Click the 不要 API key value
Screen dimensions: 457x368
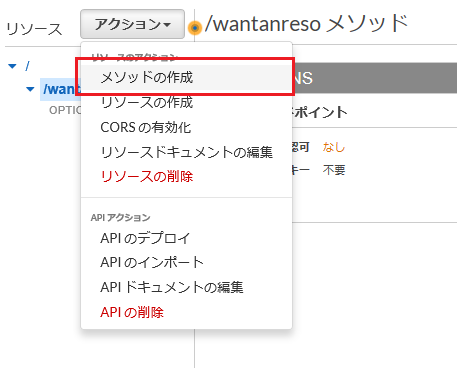(334, 170)
